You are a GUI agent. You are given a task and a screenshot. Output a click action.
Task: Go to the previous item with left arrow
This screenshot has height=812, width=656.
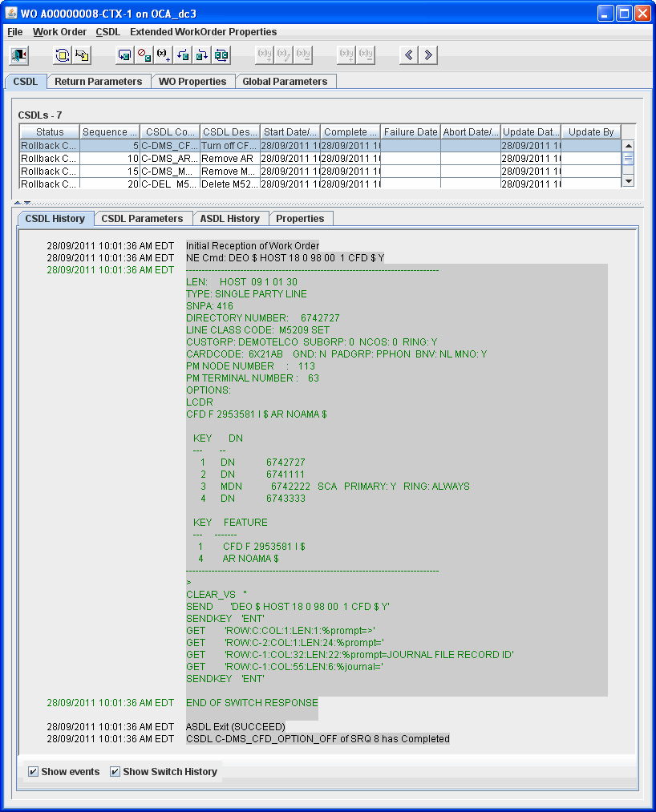[409, 55]
